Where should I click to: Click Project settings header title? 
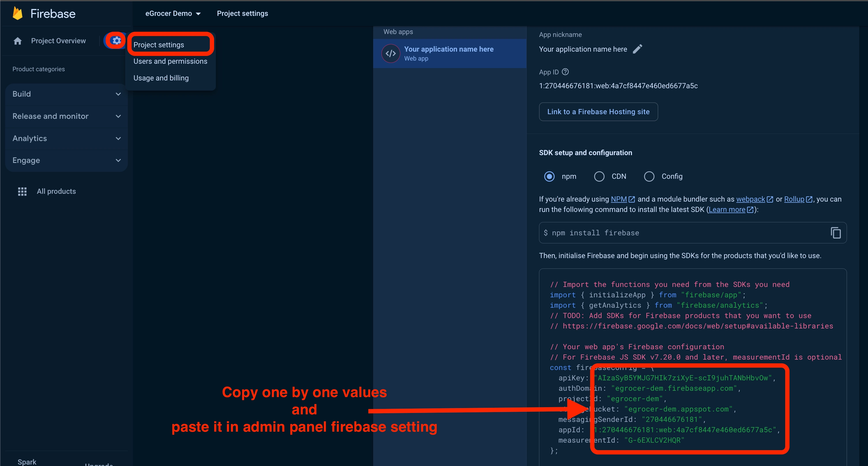point(242,14)
